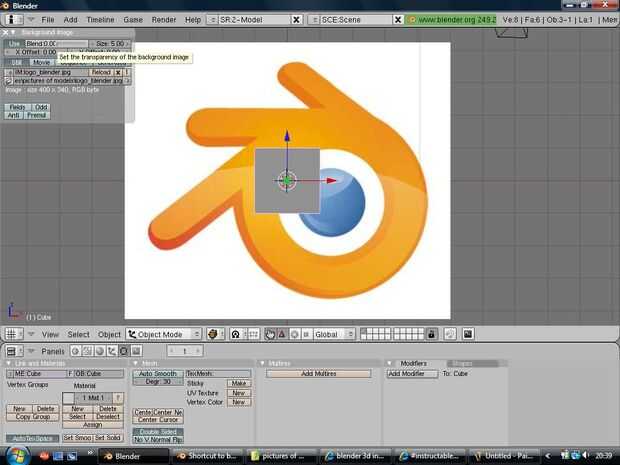Click Copy Group under Vertex Groups
620x465 pixels.
pyautogui.click(x=33, y=417)
